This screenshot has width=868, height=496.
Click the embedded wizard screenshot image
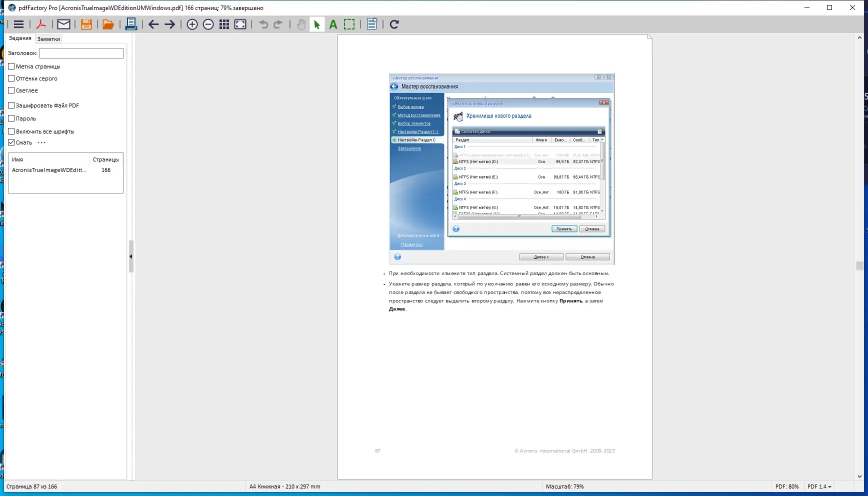point(502,169)
